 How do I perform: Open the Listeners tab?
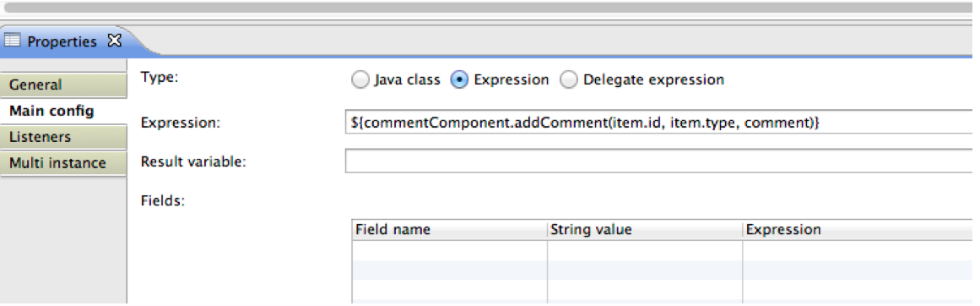click(63, 136)
